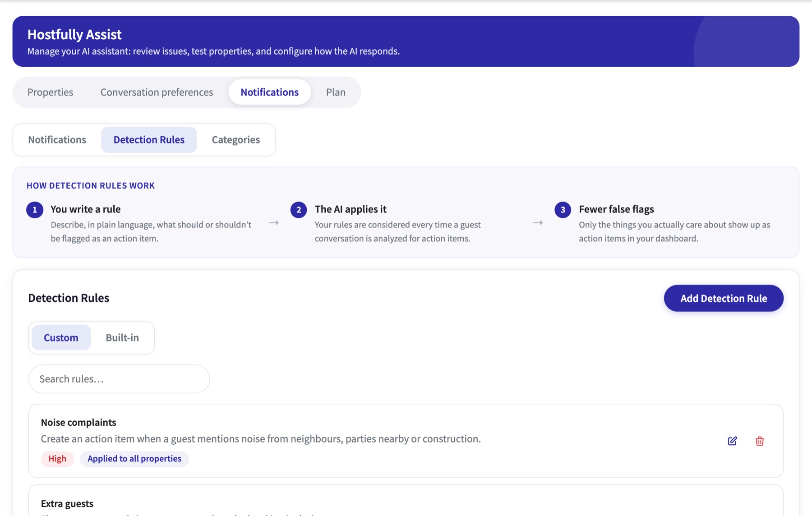Focus the Search rules field
812x516 pixels.
pyautogui.click(x=119, y=379)
